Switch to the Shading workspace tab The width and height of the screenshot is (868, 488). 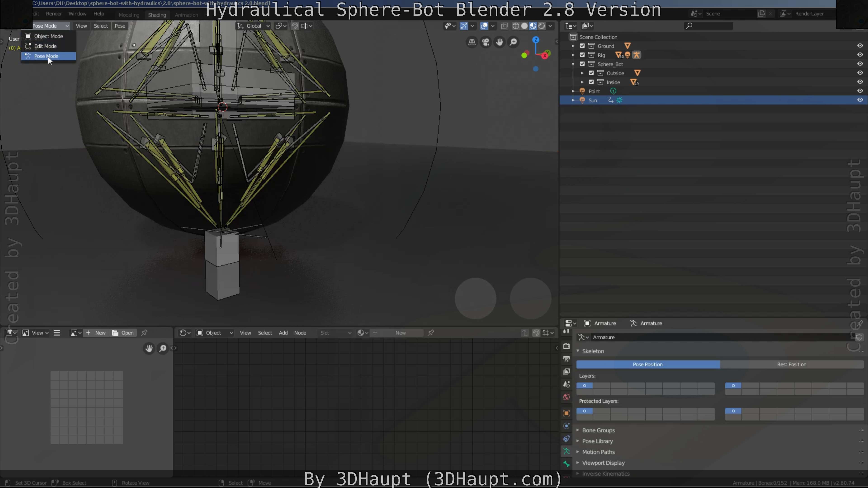tap(157, 15)
